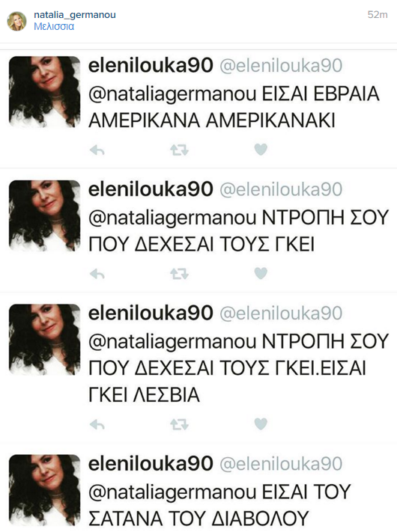Click @nataliagermanou mention in first tweet
This screenshot has height=532, width=397.
172,95
